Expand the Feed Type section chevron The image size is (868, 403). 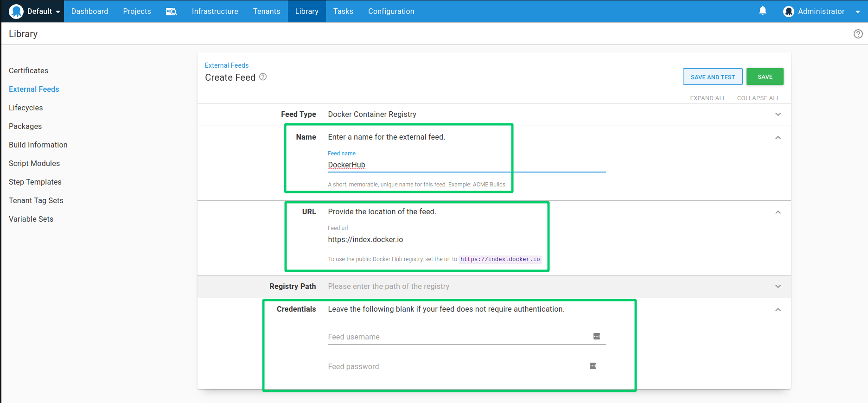[x=778, y=115]
